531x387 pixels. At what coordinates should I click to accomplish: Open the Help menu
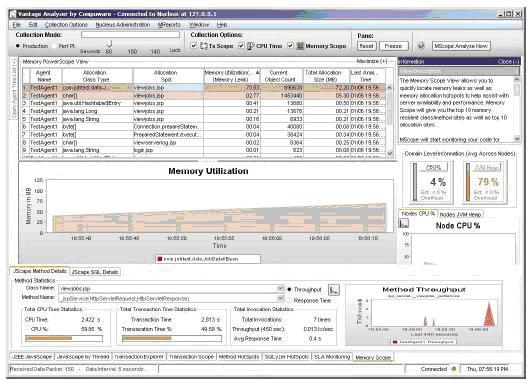coord(221,25)
